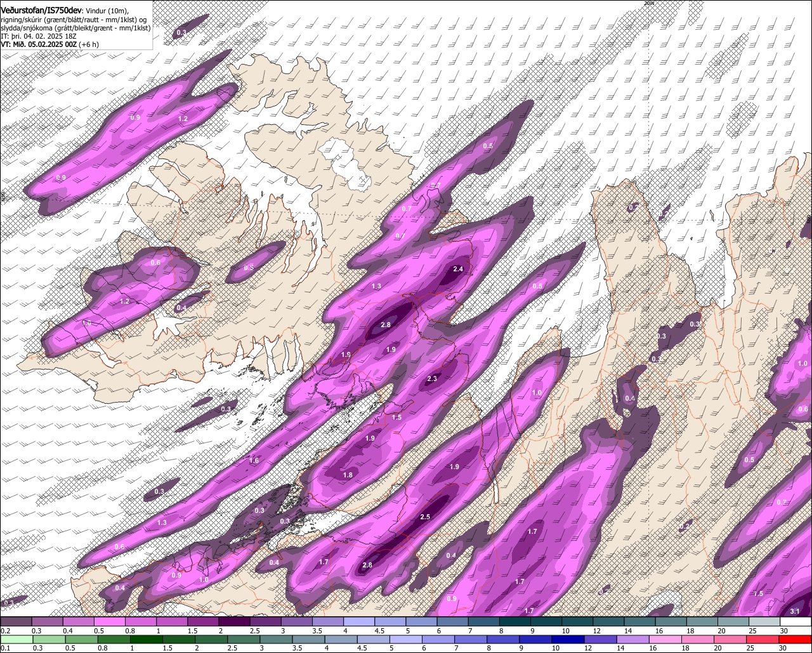Click the 1.6 precipitation value on the map

pyautogui.click(x=254, y=461)
